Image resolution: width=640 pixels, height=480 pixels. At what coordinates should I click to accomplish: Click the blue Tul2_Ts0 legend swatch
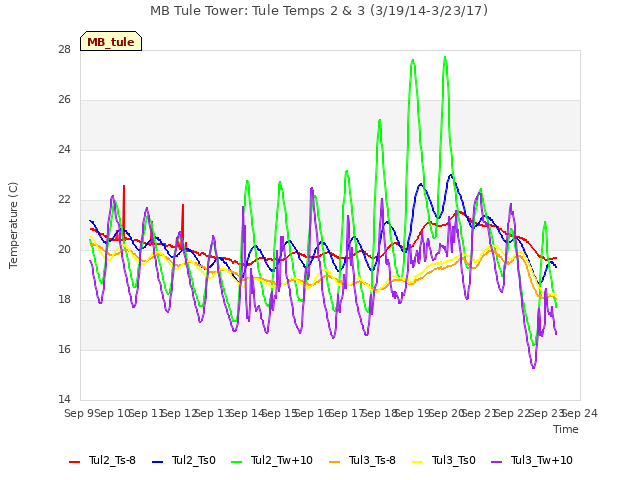(x=157, y=461)
